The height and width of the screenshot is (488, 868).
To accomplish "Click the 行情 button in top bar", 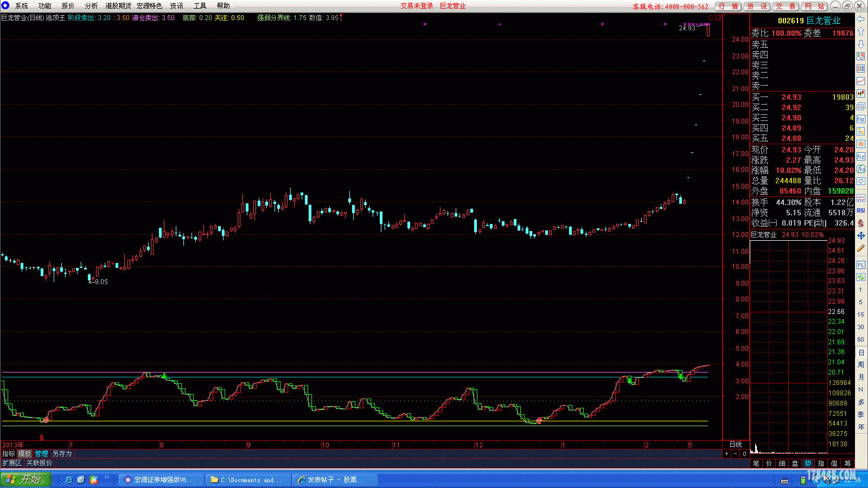I will pos(728,7).
